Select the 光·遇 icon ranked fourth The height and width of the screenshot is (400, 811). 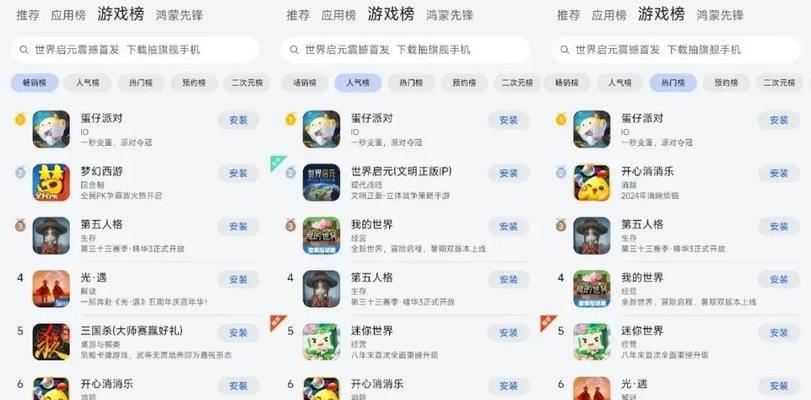click(x=51, y=289)
